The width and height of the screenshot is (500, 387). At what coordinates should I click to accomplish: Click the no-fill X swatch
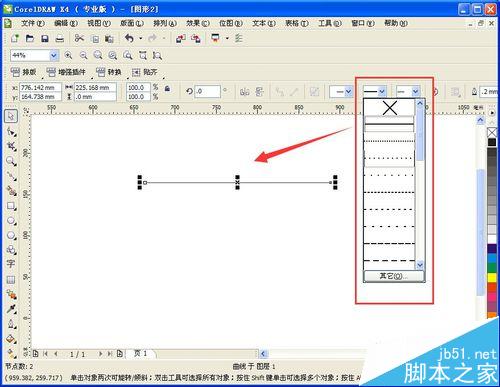pos(492,133)
